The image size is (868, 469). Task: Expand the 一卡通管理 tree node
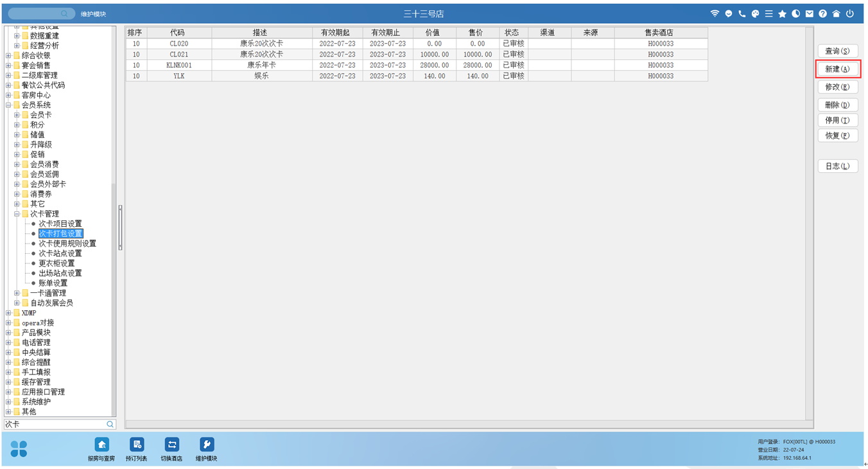(17, 293)
